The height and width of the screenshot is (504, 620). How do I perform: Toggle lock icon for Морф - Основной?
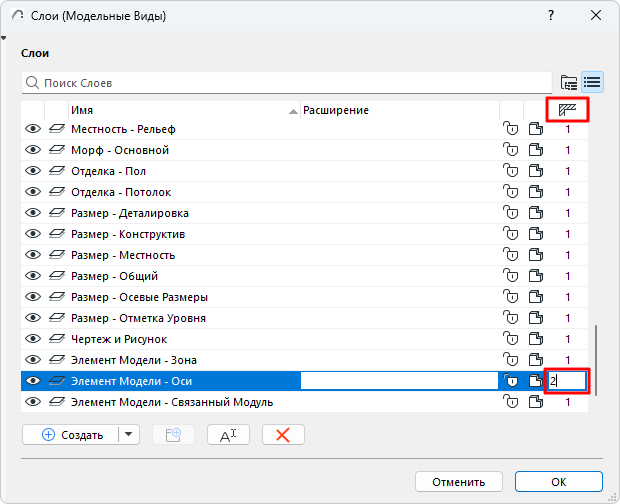[511, 150]
